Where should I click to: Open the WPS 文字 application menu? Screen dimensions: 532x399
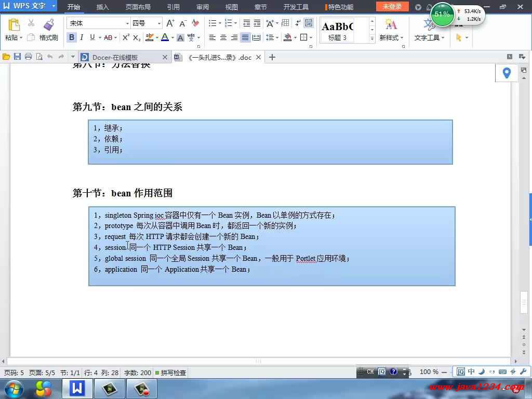click(x=29, y=6)
